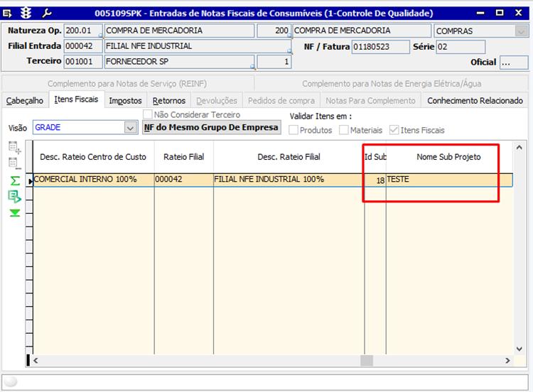Click the status bar round indicator

(11, 382)
